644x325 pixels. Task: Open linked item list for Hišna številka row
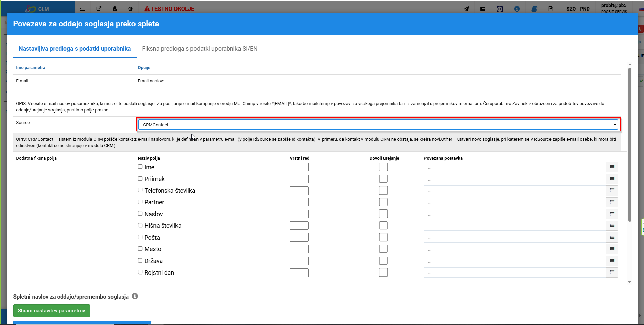click(x=612, y=225)
